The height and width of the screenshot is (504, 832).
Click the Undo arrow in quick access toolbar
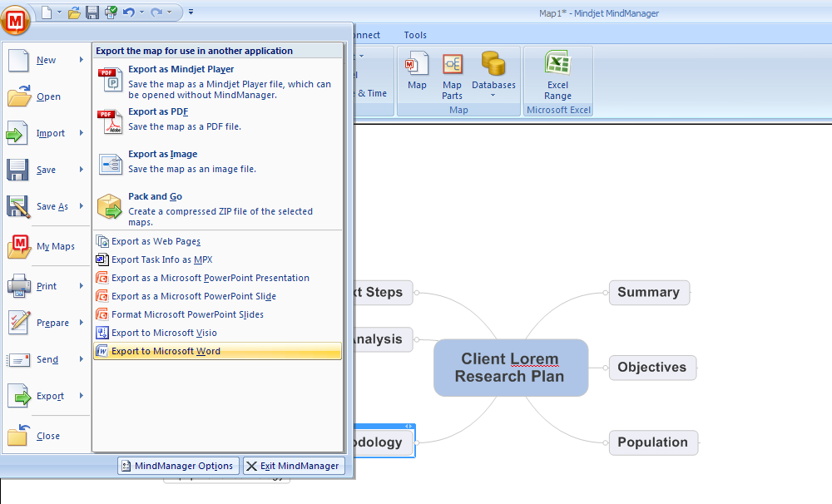[x=128, y=12]
